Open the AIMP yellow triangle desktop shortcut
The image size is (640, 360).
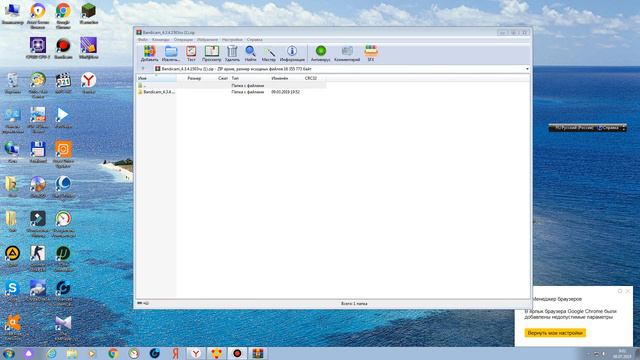(x=12, y=256)
